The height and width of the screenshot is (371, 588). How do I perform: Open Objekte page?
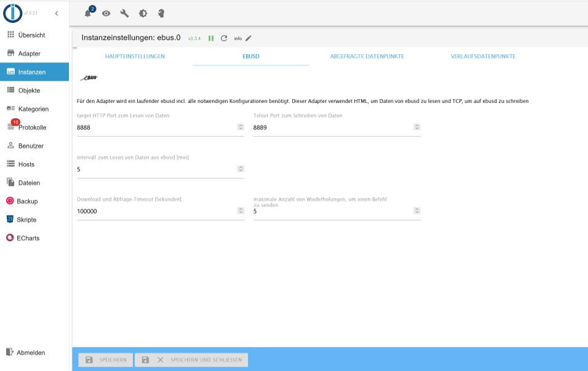(x=34, y=90)
